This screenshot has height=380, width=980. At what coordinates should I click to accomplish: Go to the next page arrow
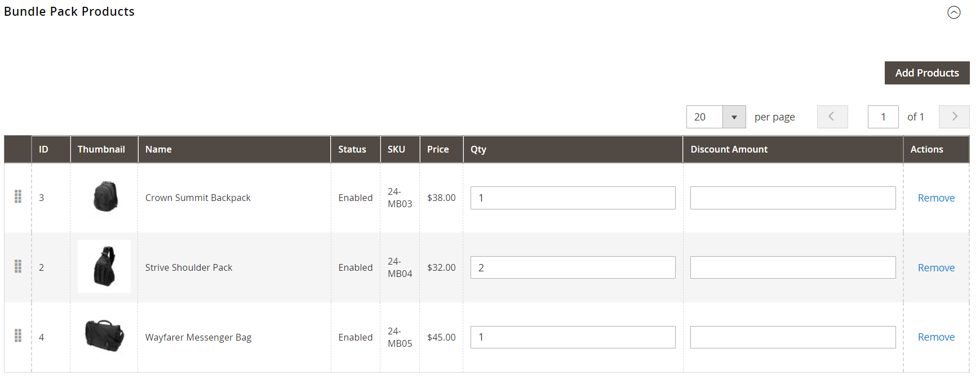click(954, 117)
